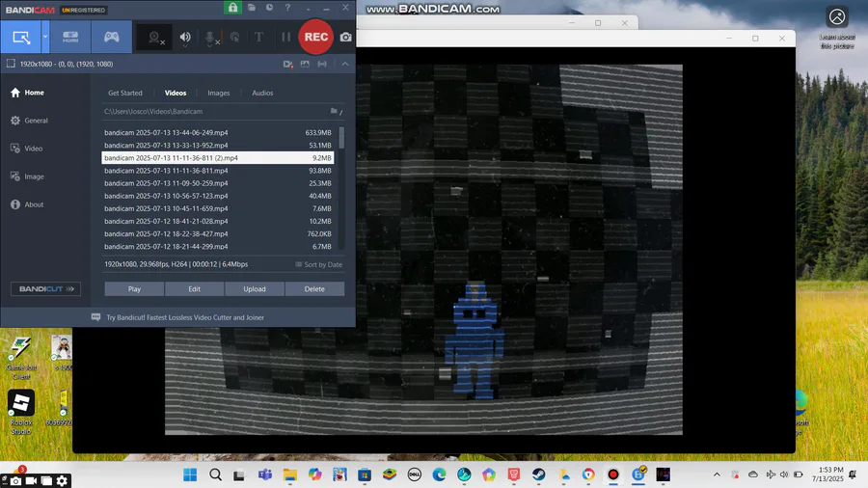Select bandicam 2025-07-13 13-44-06-249.mp4

pyautogui.click(x=218, y=133)
